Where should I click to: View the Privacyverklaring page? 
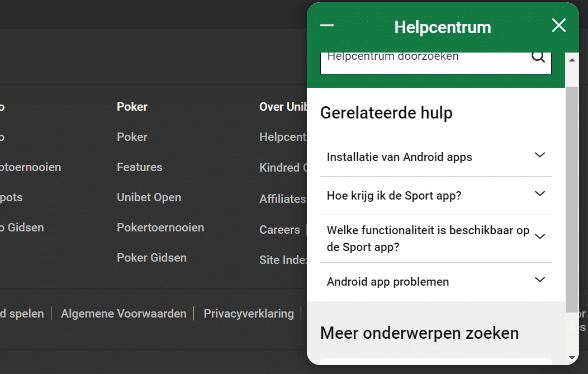tap(248, 314)
